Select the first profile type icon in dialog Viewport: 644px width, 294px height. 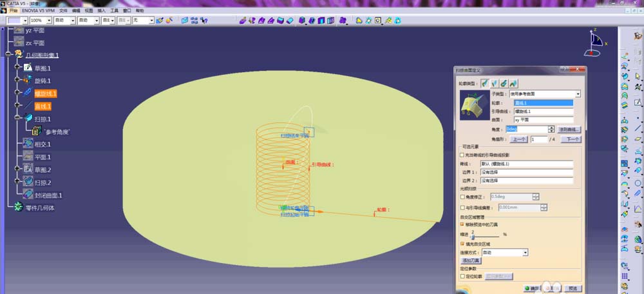click(x=485, y=83)
